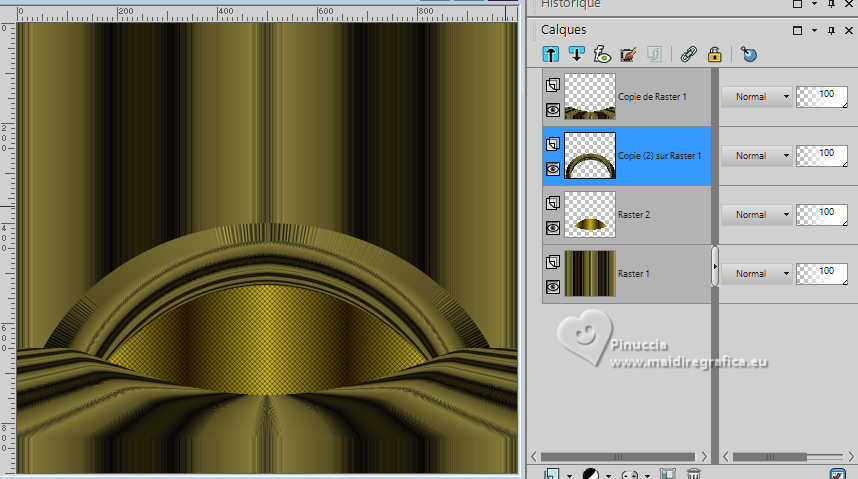Select the Raster 2 layer name
This screenshot has height=479, width=858.
pos(634,215)
